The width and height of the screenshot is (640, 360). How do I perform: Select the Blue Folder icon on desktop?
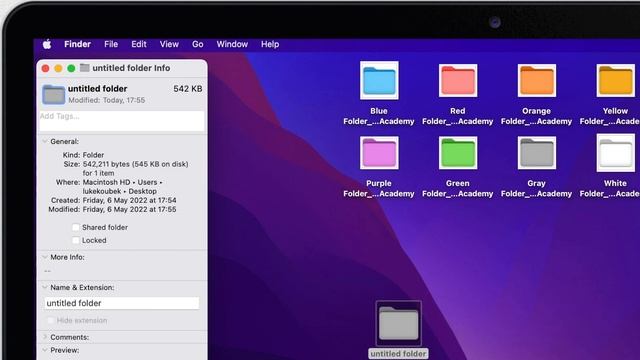point(379,80)
